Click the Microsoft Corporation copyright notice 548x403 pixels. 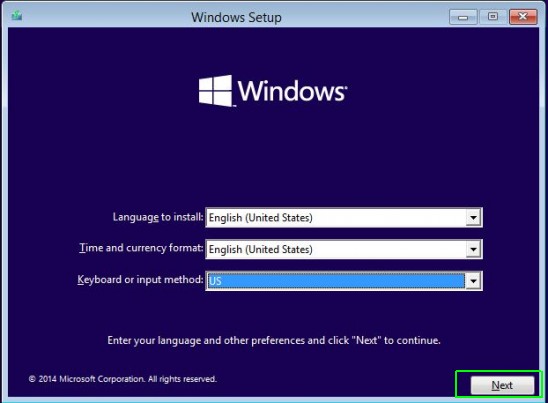pos(123,379)
